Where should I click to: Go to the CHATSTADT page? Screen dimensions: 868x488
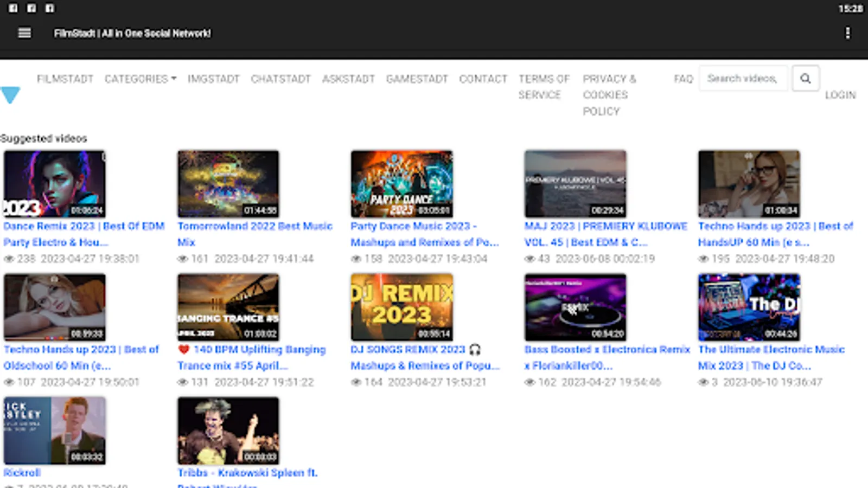coord(280,79)
